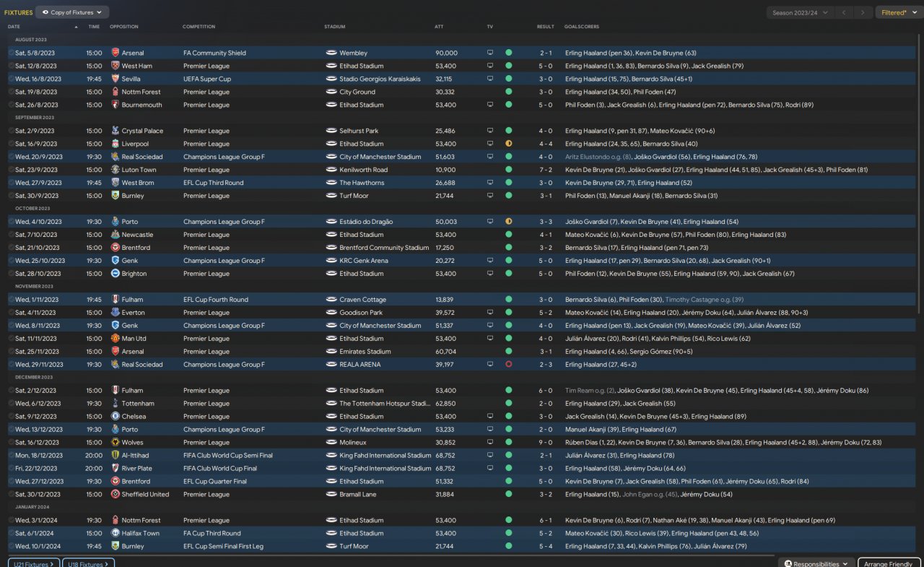Open the Season 2023/24 dropdown
The width and height of the screenshot is (924, 567).
click(x=800, y=12)
